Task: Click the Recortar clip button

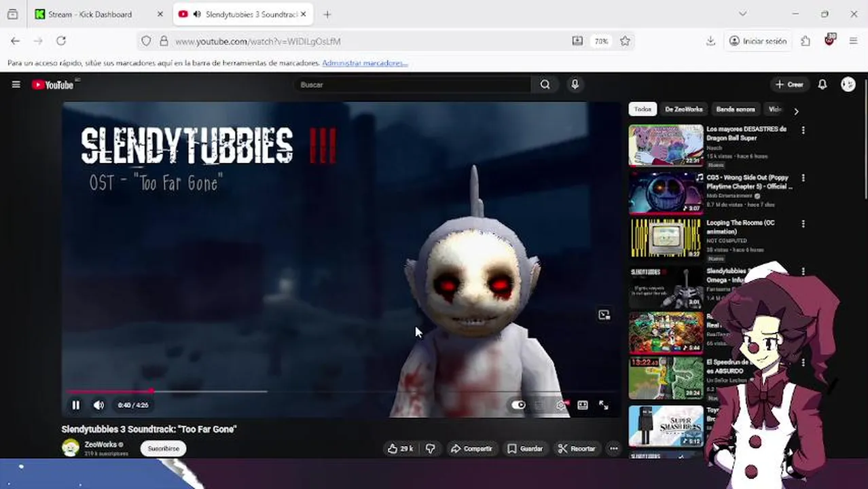Action: pos(577,449)
